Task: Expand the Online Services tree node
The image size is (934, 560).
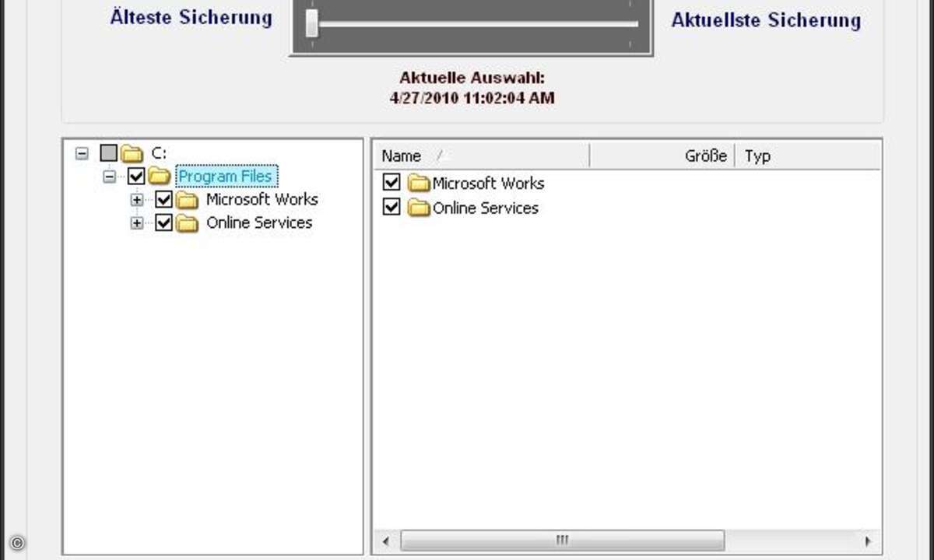Action: [x=137, y=223]
